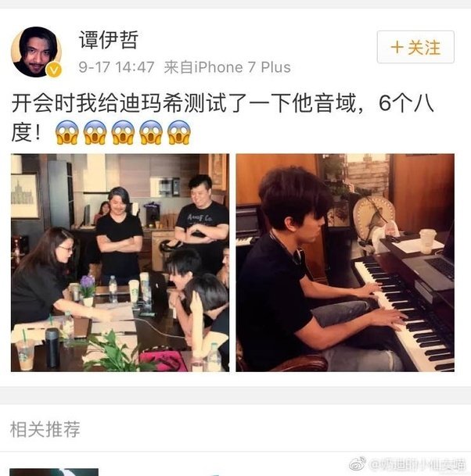Viewport: 471px width, 476px height.
Task: Open the meeting table group photo
Action: coord(120,263)
